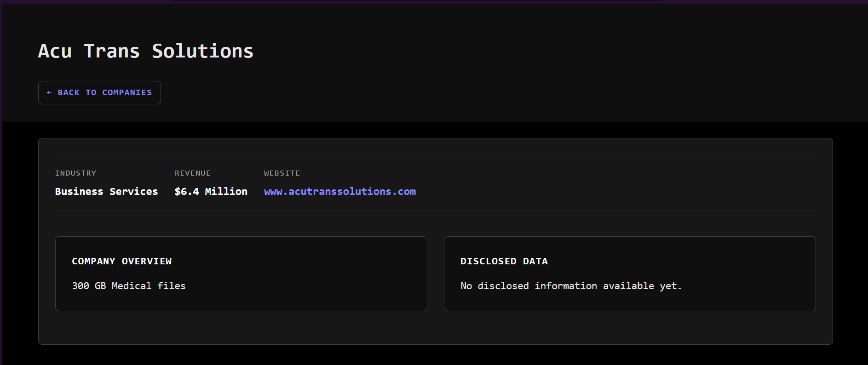Open the www.acutranssolutions.com website link
The height and width of the screenshot is (365, 868).
339,191
